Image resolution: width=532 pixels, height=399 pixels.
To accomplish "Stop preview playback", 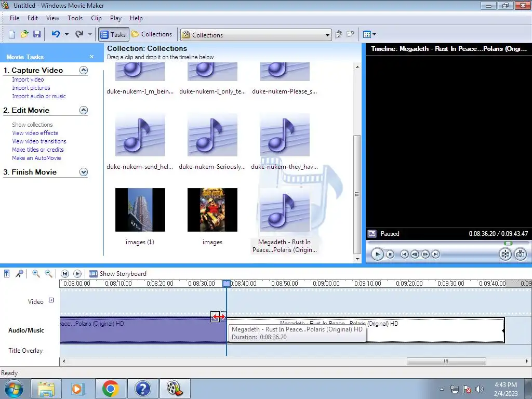I will click(x=390, y=254).
